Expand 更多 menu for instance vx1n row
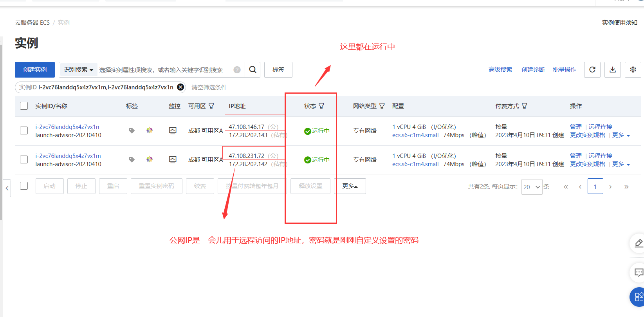644x317 pixels. [x=621, y=135]
